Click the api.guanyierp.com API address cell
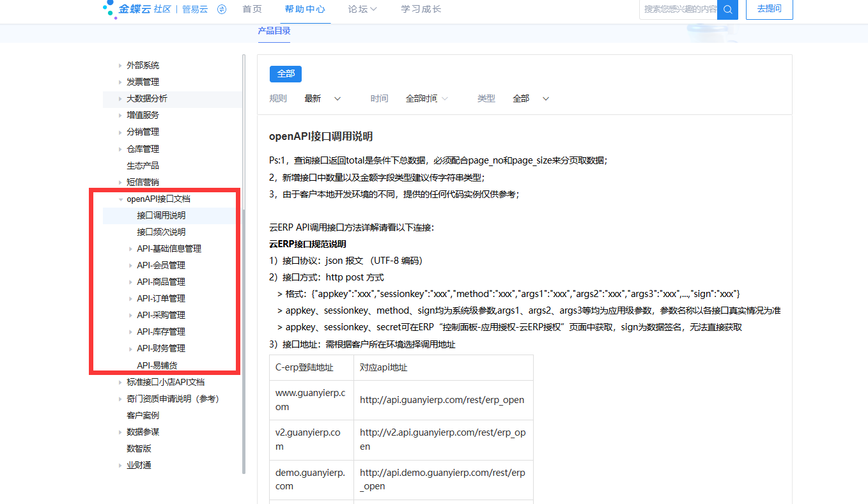 (443, 400)
